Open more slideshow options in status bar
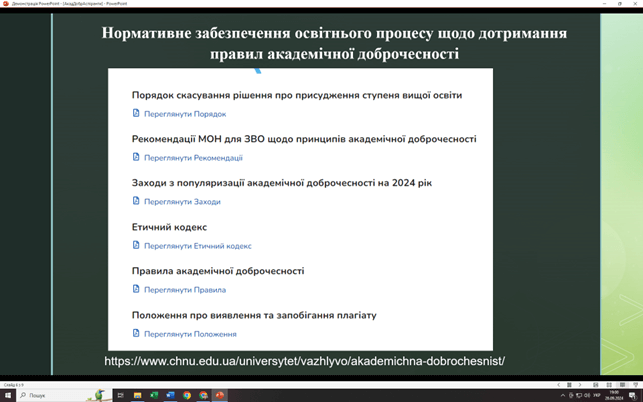The image size is (643, 402). [569, 385]
